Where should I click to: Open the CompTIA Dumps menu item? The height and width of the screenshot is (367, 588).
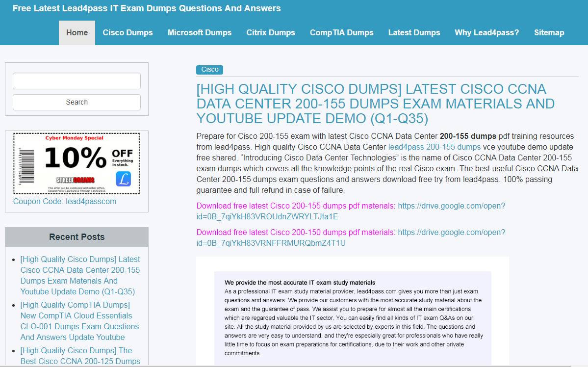341,33
